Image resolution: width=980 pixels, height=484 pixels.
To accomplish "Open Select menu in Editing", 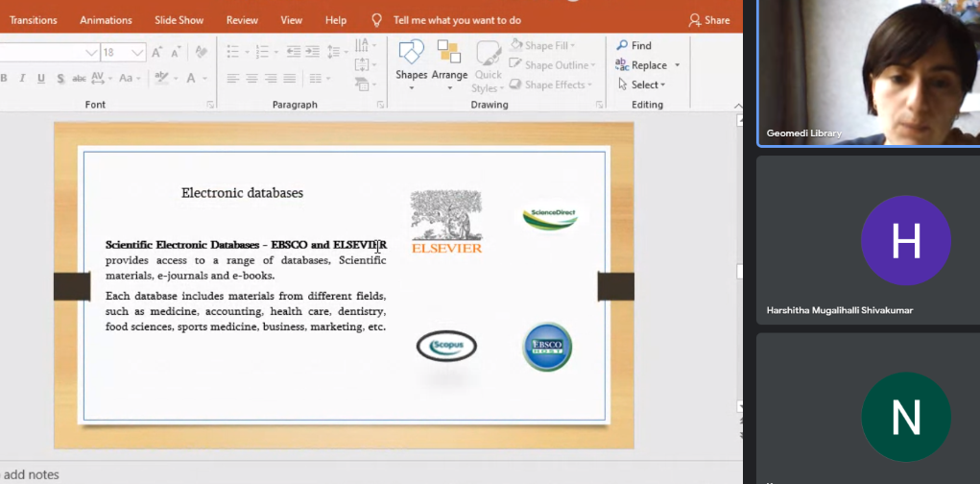I will click(642, 85).
